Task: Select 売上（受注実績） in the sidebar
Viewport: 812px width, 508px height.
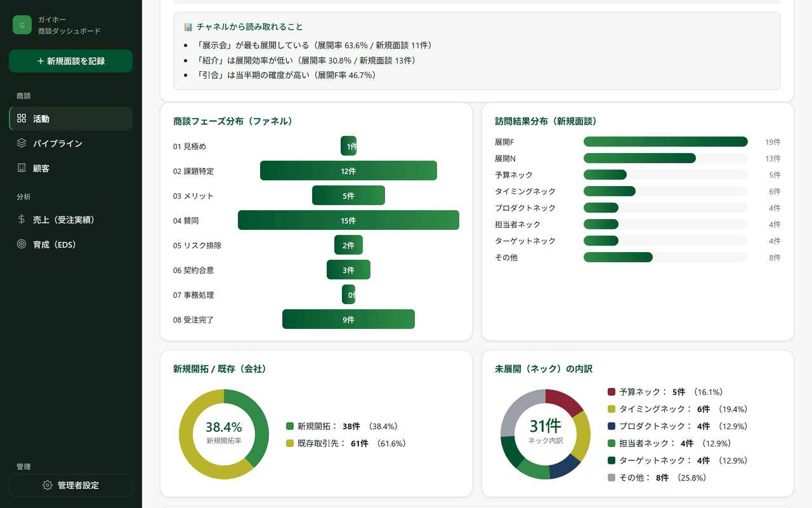Action: 70,220
